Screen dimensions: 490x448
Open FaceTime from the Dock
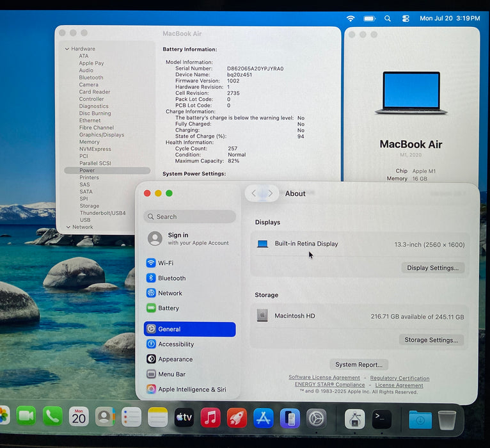tap(26, 416)
